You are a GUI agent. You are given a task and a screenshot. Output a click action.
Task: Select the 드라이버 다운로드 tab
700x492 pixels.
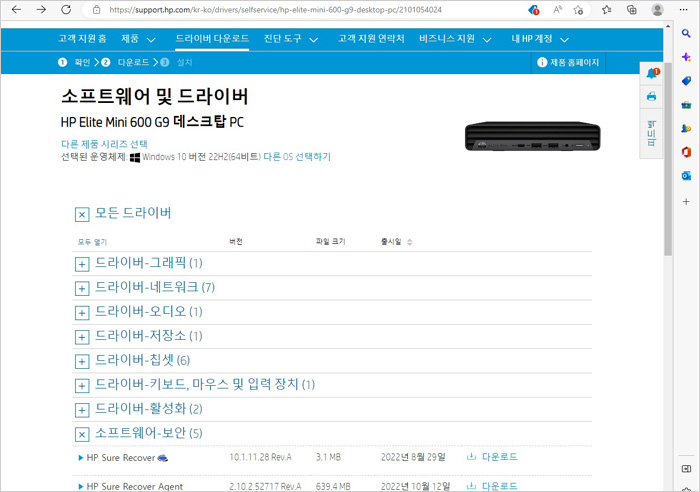[x=212, y=39]
